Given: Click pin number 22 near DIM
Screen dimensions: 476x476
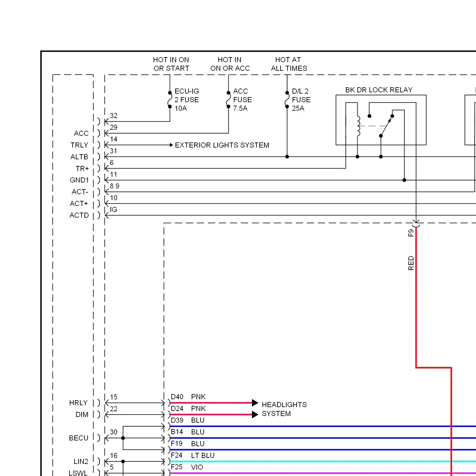Looking at the screenshot, I should 114,409.
